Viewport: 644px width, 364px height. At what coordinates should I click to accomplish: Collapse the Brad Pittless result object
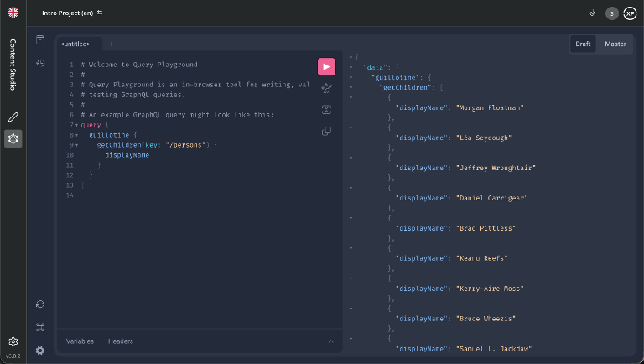351,218
